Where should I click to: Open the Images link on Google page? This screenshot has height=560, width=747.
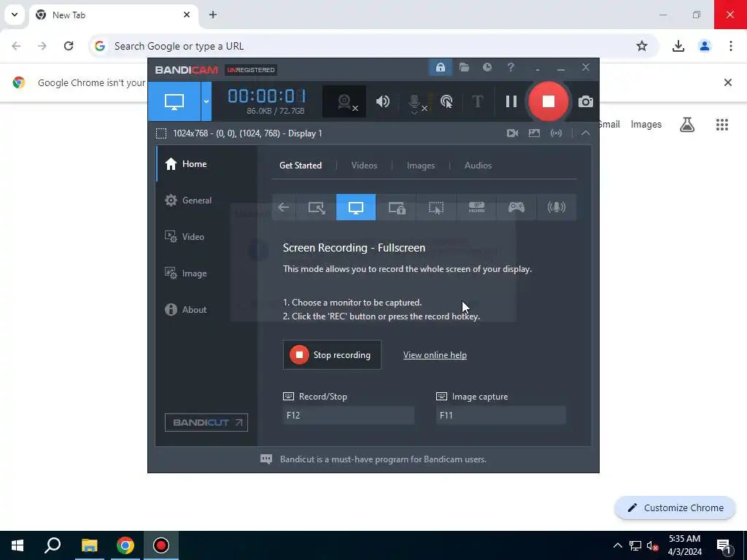click(646, 124)
